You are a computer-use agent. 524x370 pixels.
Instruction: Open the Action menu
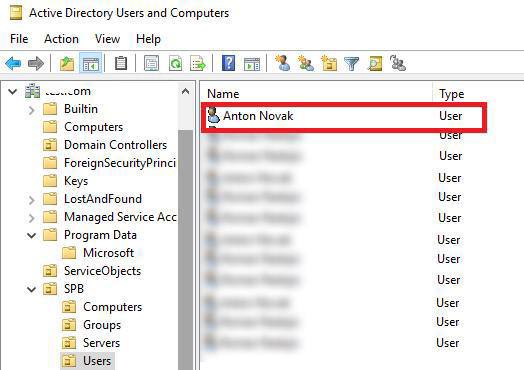pos(61,39)
